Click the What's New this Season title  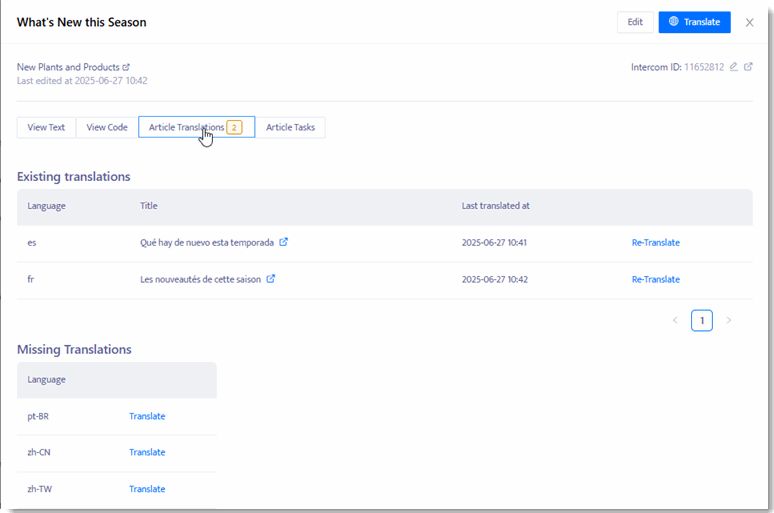(81, 22)
